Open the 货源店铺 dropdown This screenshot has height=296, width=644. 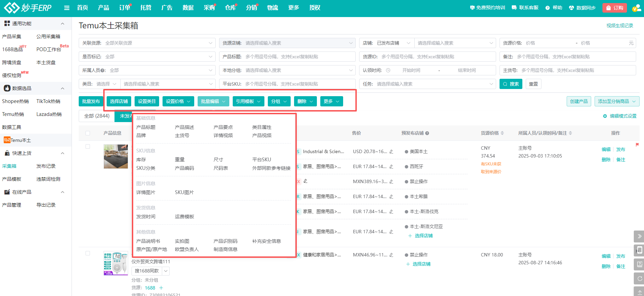click(x=287, y=43)
